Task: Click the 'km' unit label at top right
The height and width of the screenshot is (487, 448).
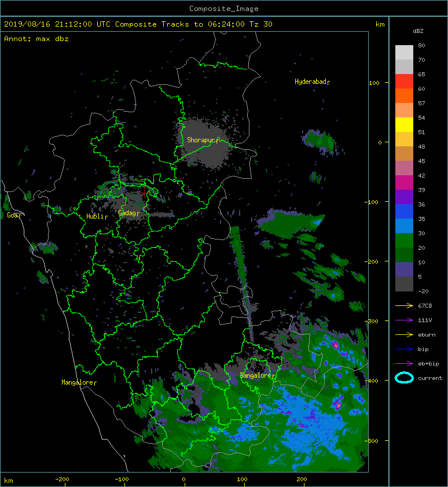Action: pos(380,24)
